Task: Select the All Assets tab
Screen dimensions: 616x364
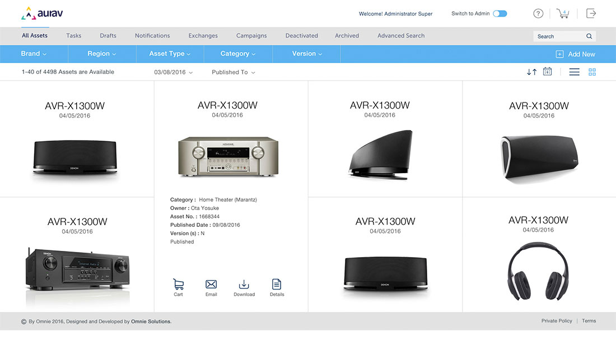Action: coord(35,35)
